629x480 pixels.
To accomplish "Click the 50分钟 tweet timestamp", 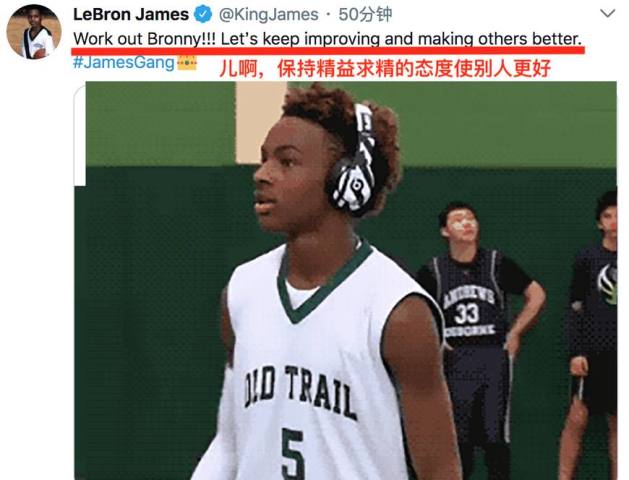I will click(x=365, y=14).
